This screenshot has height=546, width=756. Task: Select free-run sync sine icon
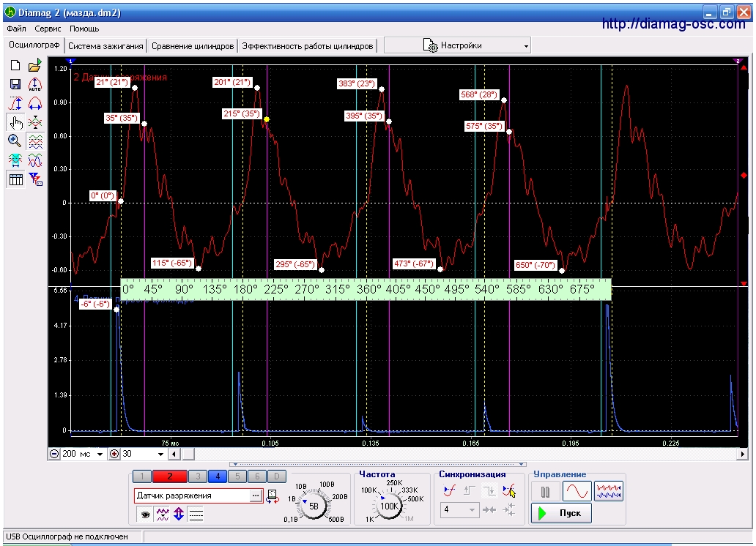449,490
